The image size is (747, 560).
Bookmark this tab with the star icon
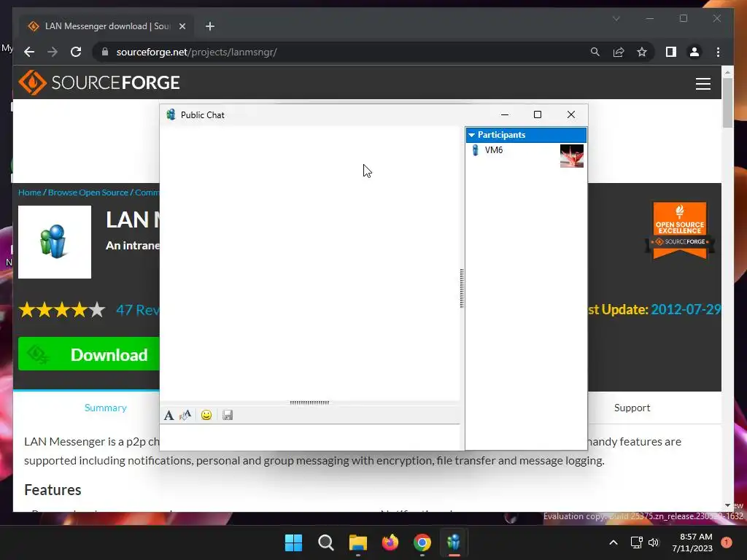coord(642,52)
